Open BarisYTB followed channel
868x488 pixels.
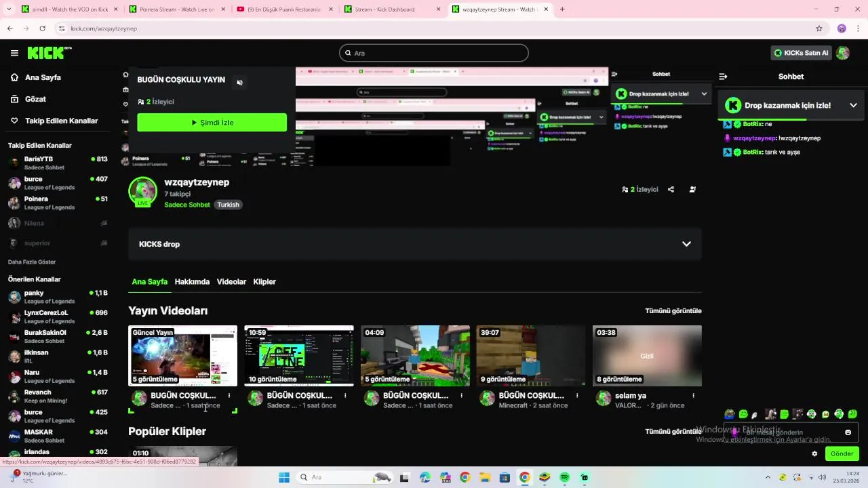tap(58, 163)
